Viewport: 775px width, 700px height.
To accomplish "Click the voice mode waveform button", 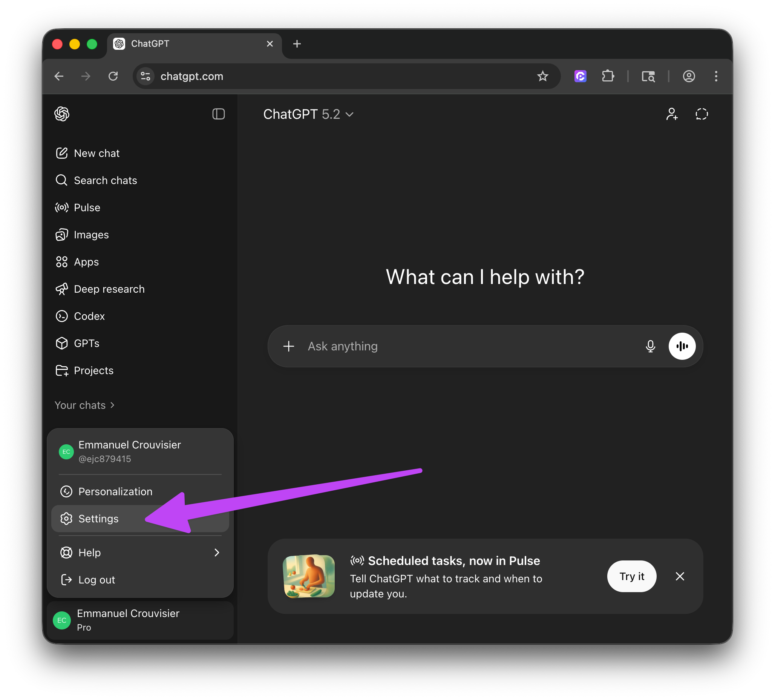I will click(x=682, y=346).
